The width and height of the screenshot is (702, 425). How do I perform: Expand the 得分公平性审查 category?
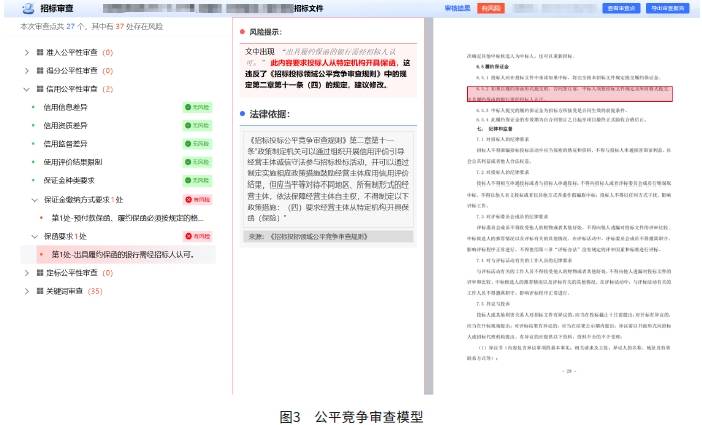click(26, 71)
